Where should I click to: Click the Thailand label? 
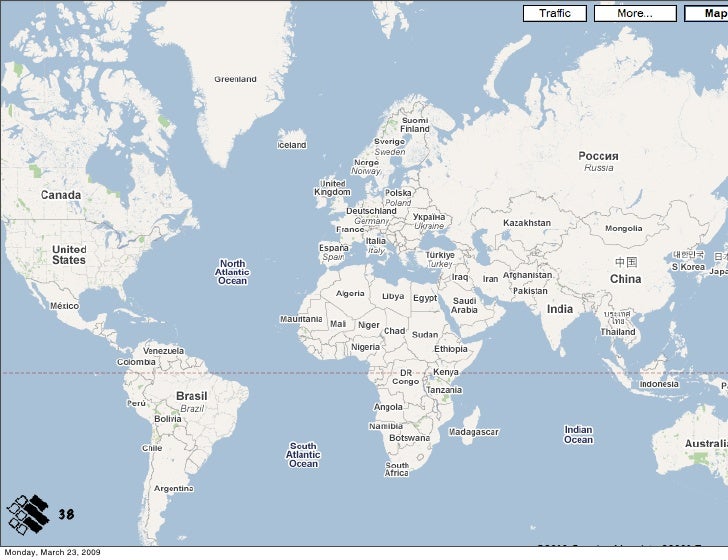coord(618,332)
